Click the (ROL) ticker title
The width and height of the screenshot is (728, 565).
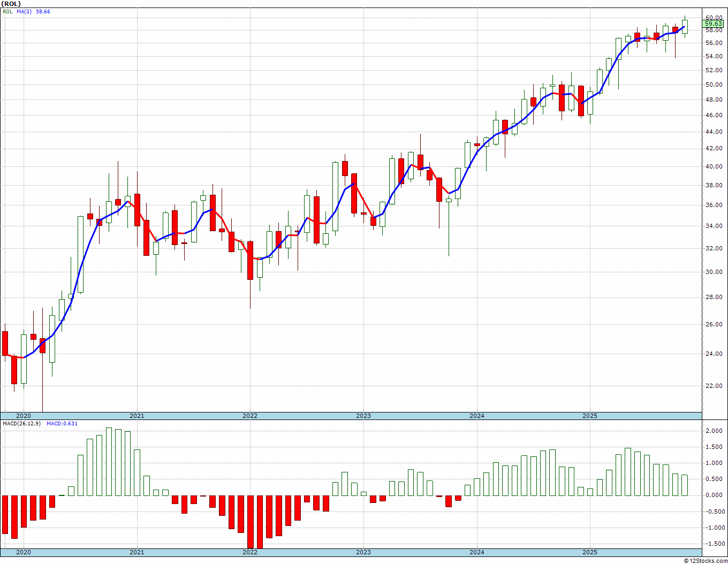tap(12, 4)
